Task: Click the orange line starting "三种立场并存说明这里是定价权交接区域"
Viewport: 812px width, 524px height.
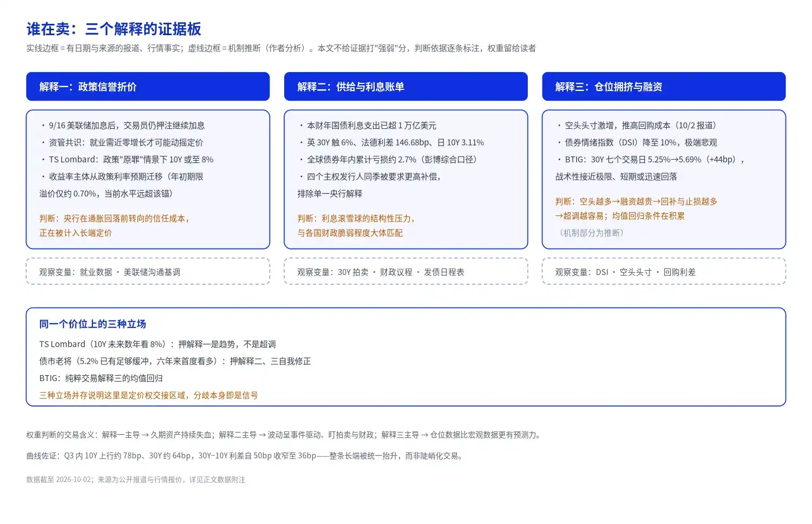Action: pos(148,395)
